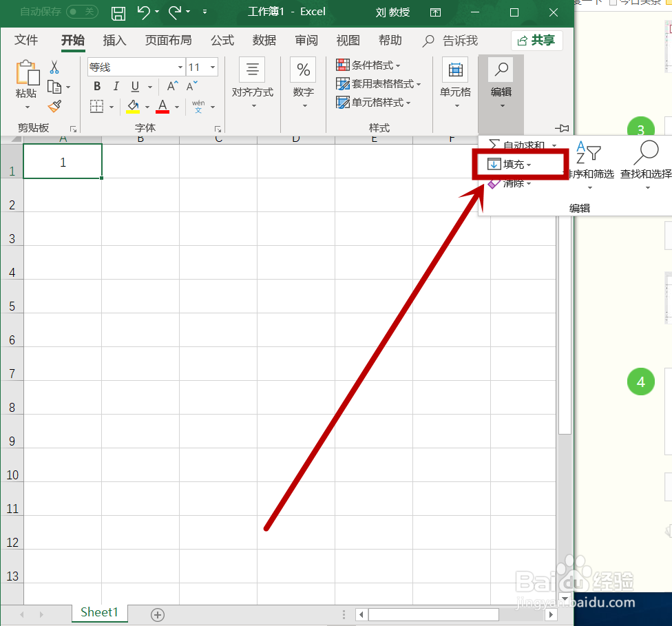Expand the Borders dropdown arrow
Image resolution: width=672 pixels, height=626 pixels.
(x=112, y=107)
